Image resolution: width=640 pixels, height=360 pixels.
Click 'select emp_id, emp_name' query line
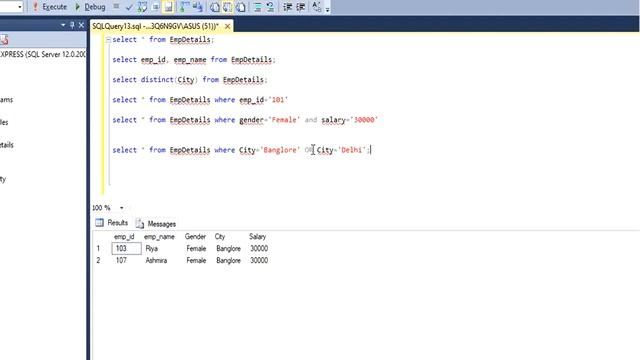tap(194, 60)
